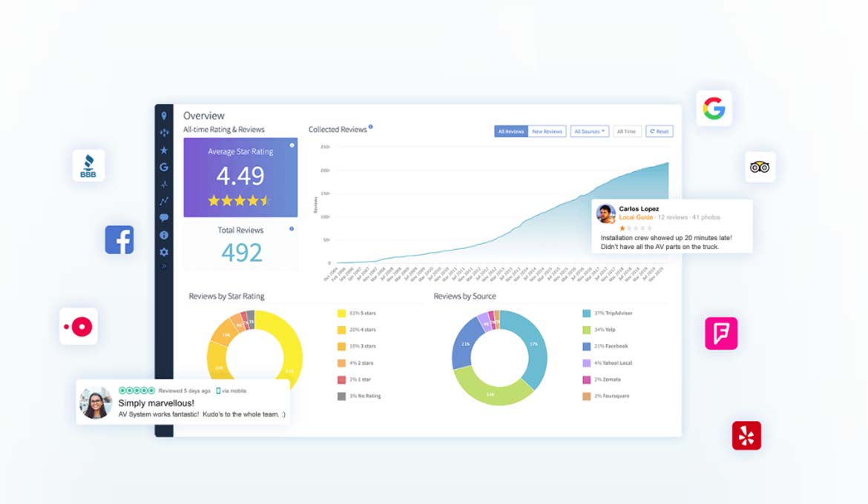Click the info icon beside Collected Reviews
Image resolution: width=868 pixels, height=504 pixels.
click(x=371, y=127)
